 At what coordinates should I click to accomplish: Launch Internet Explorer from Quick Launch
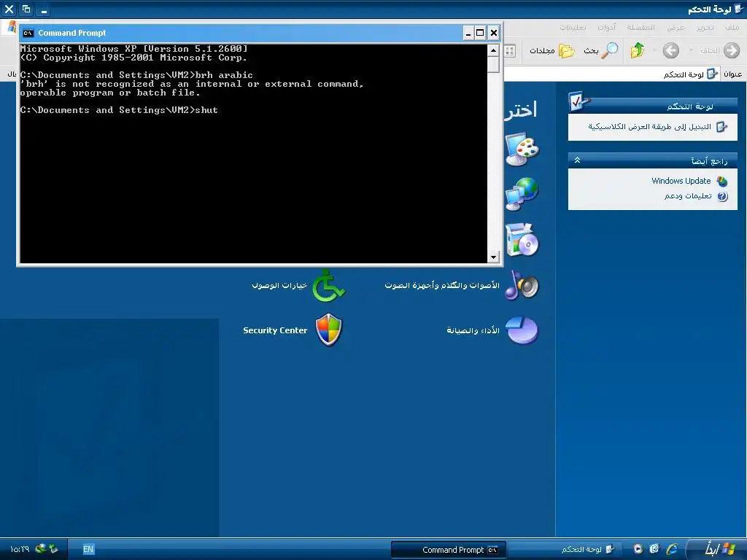pos(672,549)
